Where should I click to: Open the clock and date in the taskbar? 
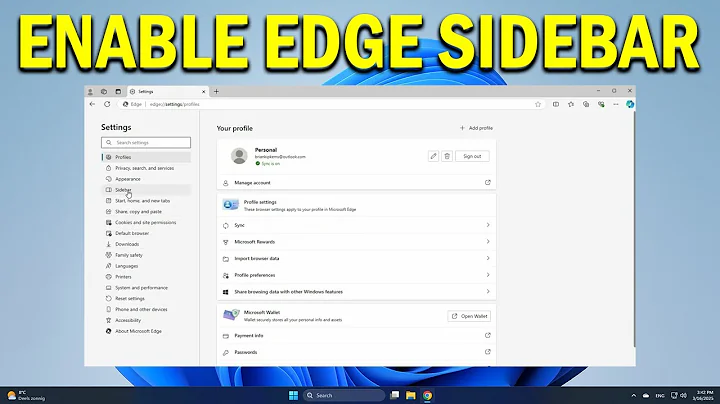(704, 395)
